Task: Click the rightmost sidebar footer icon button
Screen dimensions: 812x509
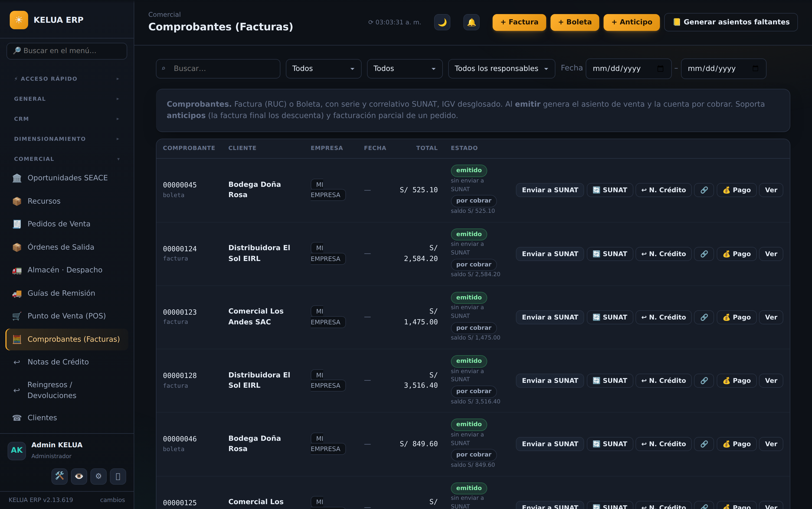Action: pos(118,476)
